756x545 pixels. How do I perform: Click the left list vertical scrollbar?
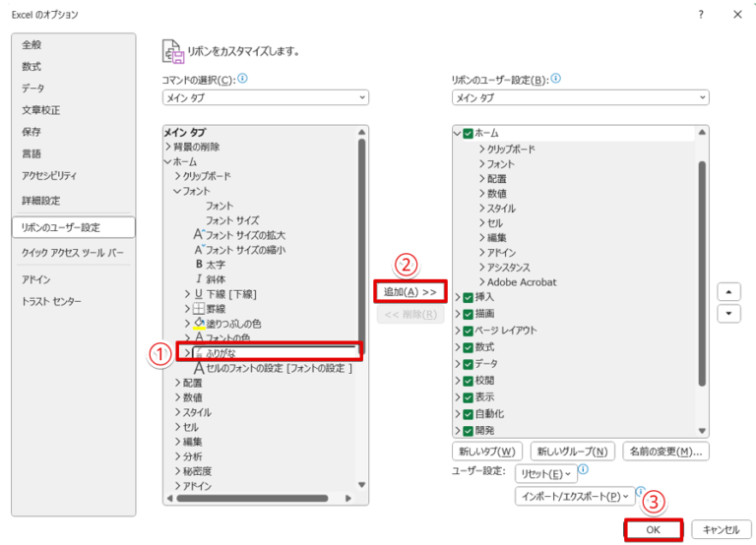[361, 246]
